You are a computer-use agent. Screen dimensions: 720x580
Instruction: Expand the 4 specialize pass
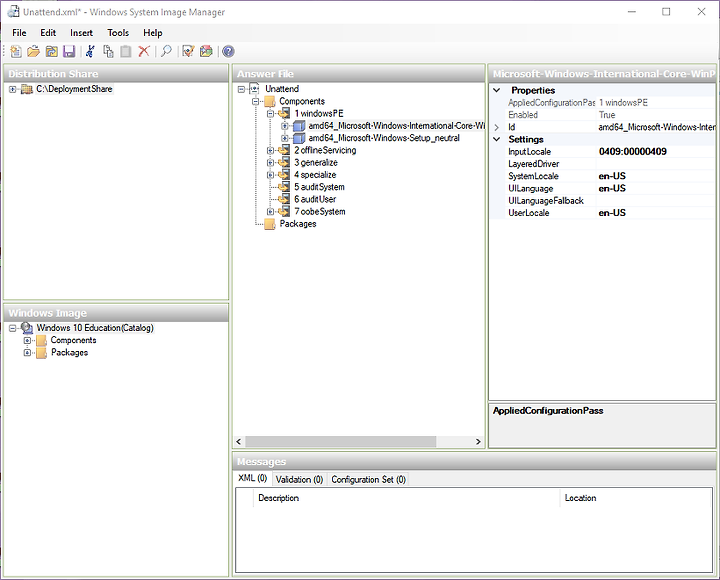[x=270, y=175]
